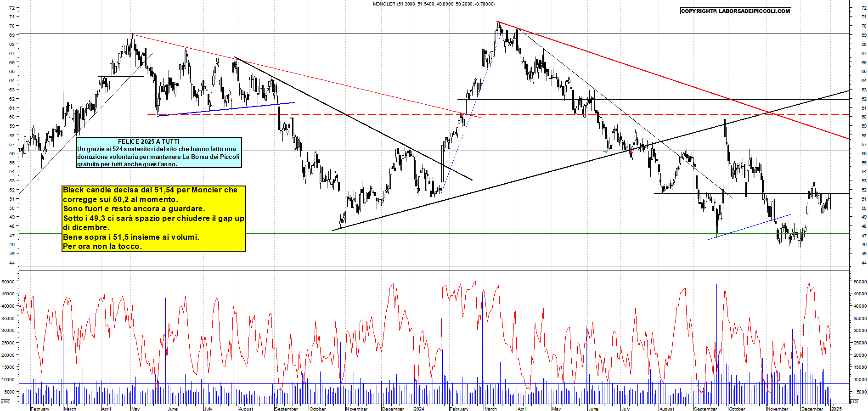The image size is (868, 411).
Task: Click 'Sono fuori e resto ancora a guardare.'
Action: click(134, 208)
